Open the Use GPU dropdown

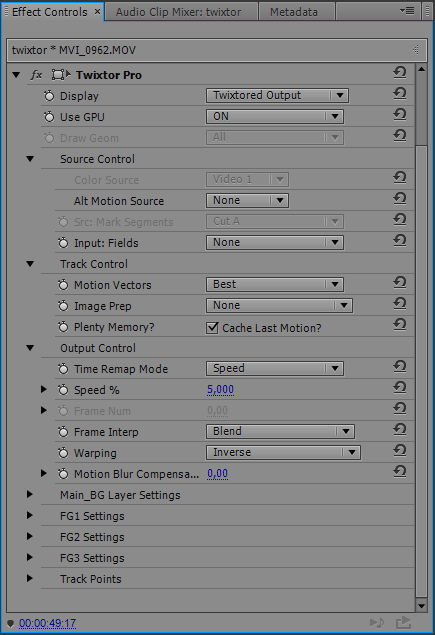tap(275, 117)
